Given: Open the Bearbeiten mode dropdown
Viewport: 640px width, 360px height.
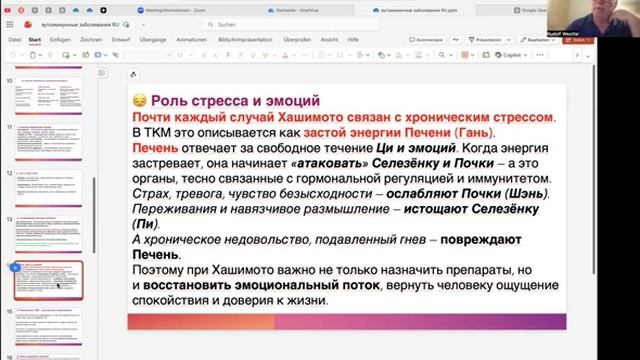Looking at the screenshot, I should click(x=538, y=40).
